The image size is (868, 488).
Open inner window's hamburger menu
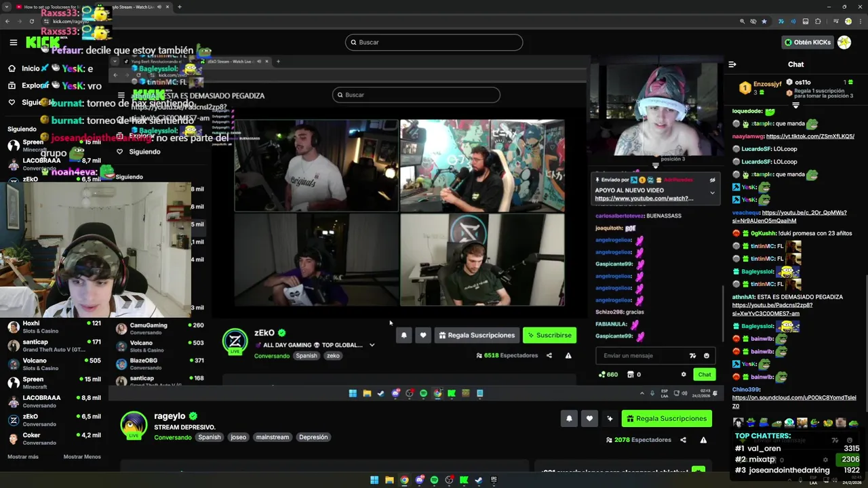tap(121, 95)
